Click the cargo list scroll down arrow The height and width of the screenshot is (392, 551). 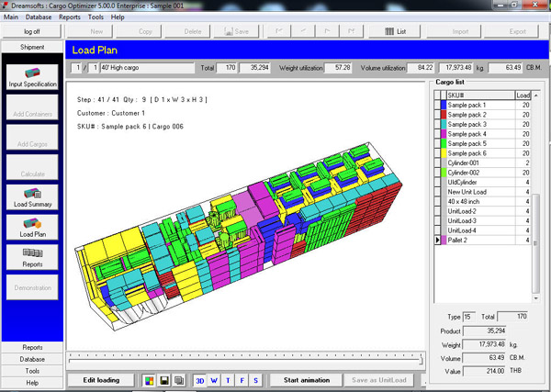(536, 298)
